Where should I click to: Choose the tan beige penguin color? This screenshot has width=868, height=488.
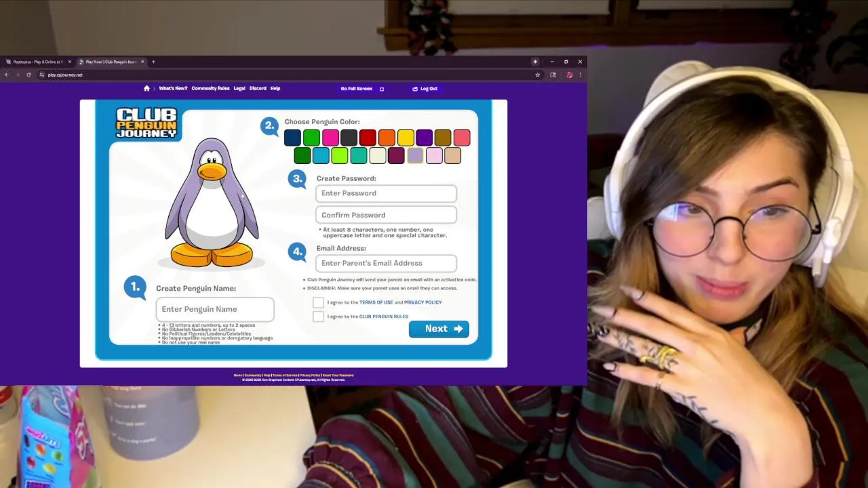452,156
